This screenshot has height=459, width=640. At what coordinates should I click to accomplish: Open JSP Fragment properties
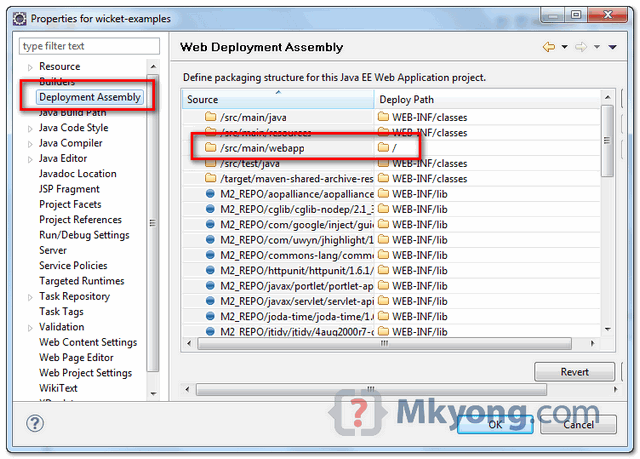point(69,189)
